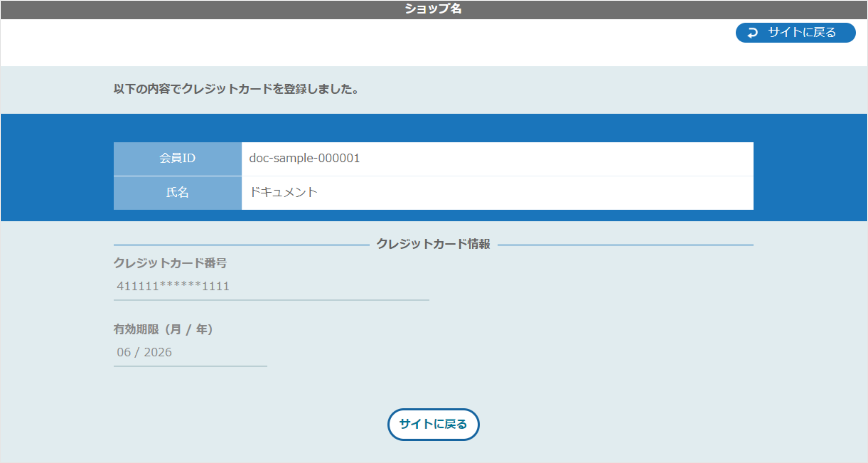Click the クレジットカード番号 field label
868x463 pixels.
(x=170, y=263)
